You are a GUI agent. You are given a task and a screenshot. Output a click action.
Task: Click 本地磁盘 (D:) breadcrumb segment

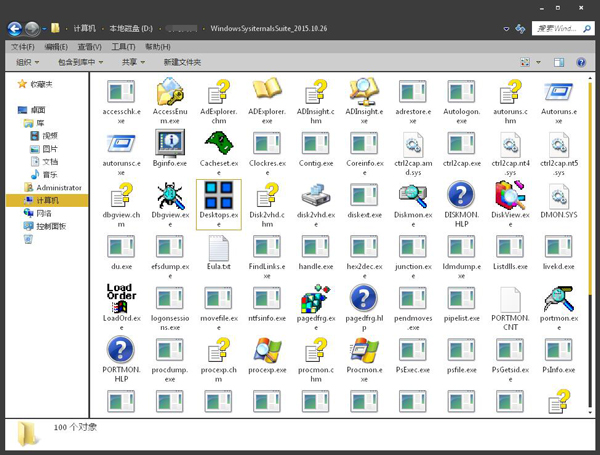[131, 28]
